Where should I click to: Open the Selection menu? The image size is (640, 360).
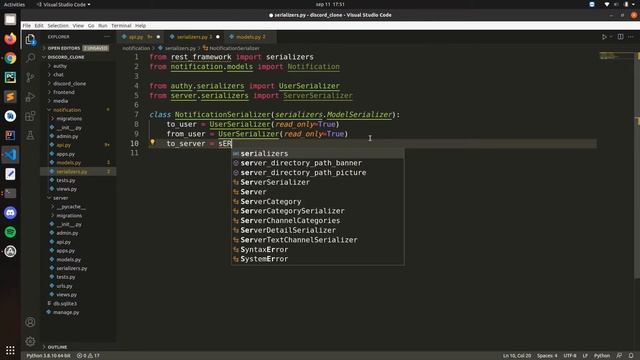[58, 25]
